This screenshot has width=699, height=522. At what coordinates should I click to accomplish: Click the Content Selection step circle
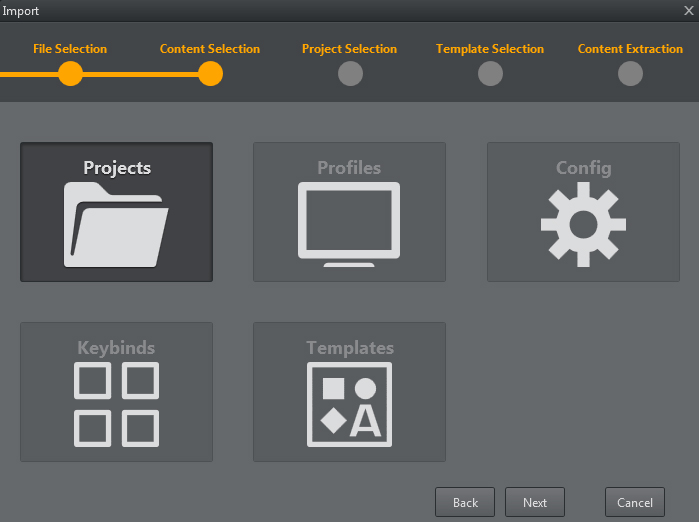(x=210, y=74)
